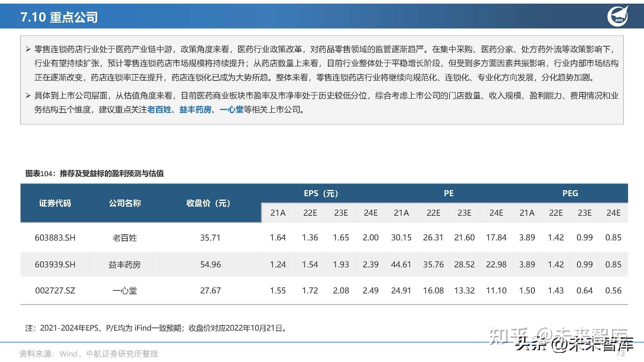Click 老百姓 21A EPS value 1.64
This screenshot has width=644, height=362.
point(278,237)
